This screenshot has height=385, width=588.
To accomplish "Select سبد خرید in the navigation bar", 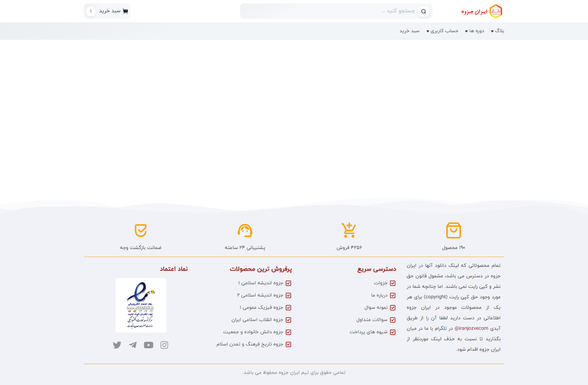I will pos(409,31).
